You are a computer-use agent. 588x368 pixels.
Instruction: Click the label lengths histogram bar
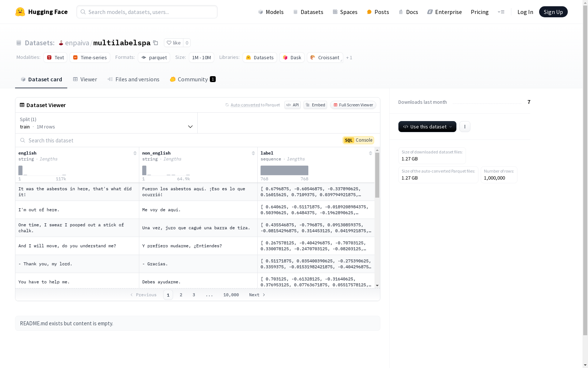pos(284,170)
